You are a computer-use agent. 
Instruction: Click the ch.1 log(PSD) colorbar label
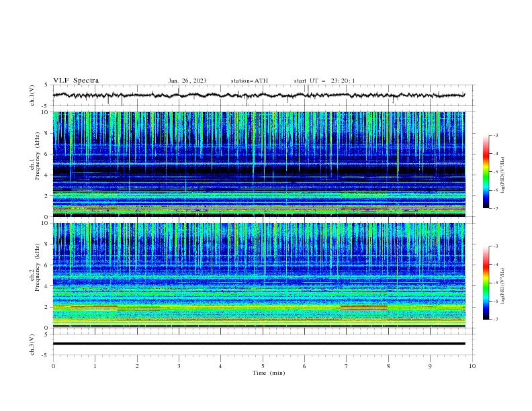(502, 175)
